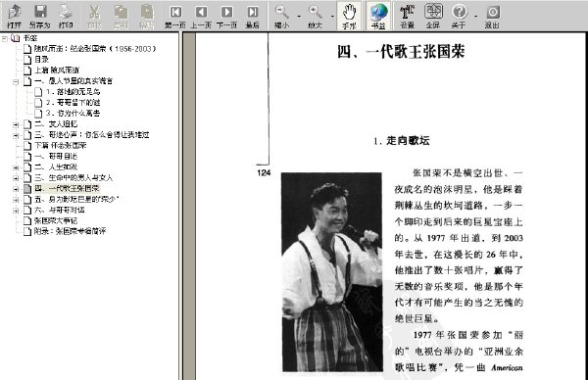Select the 二、友人追忆 bookmark
Screen dimensions: 588x380
click(x=56, y=124)
